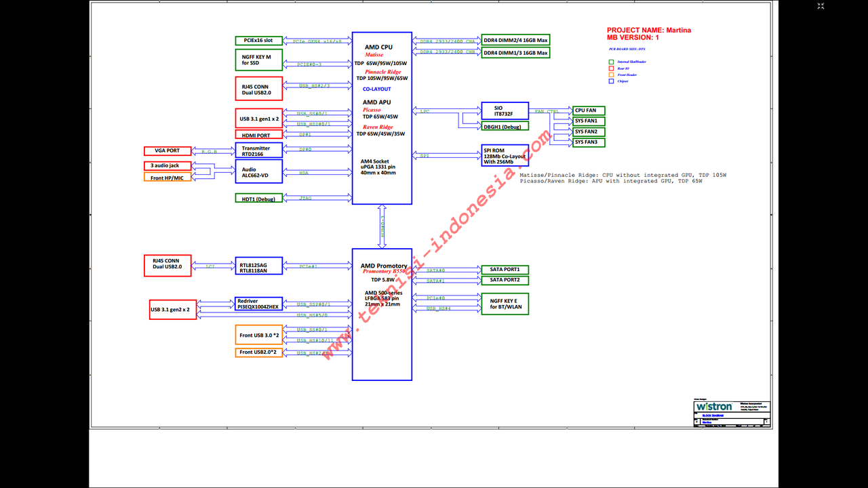This screenshot has width=868, height=488.
Task: Click the NGFF KEY E for BT/WLAN block
Action: 505,304
